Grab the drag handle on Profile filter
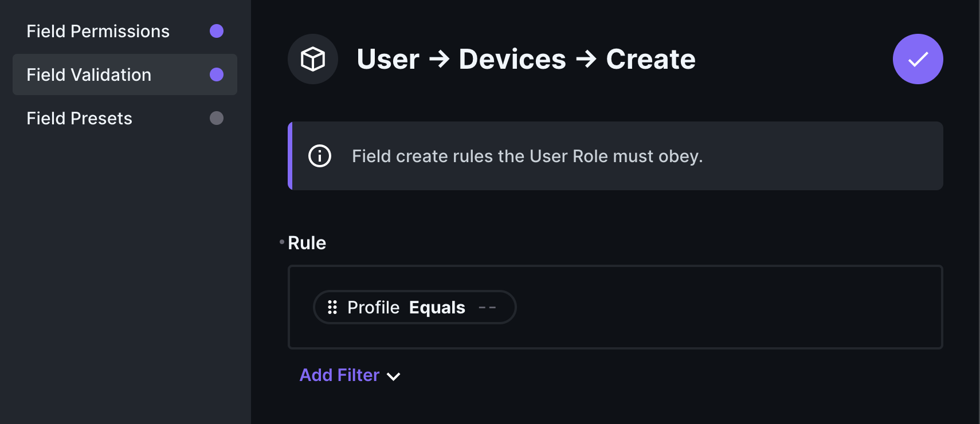The height and width of the screenshot is (424, 980). coord(332,308)
